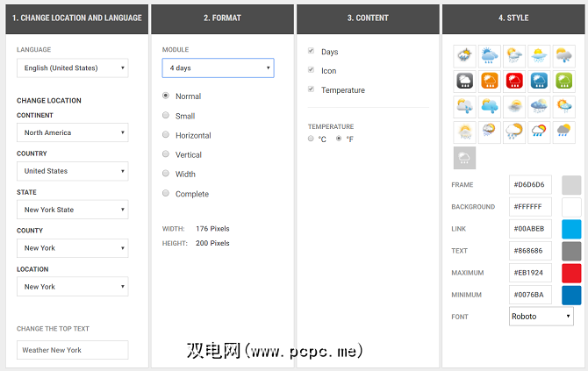
Task: Open the Maximum red color swatch
Action: coord(571,273)
